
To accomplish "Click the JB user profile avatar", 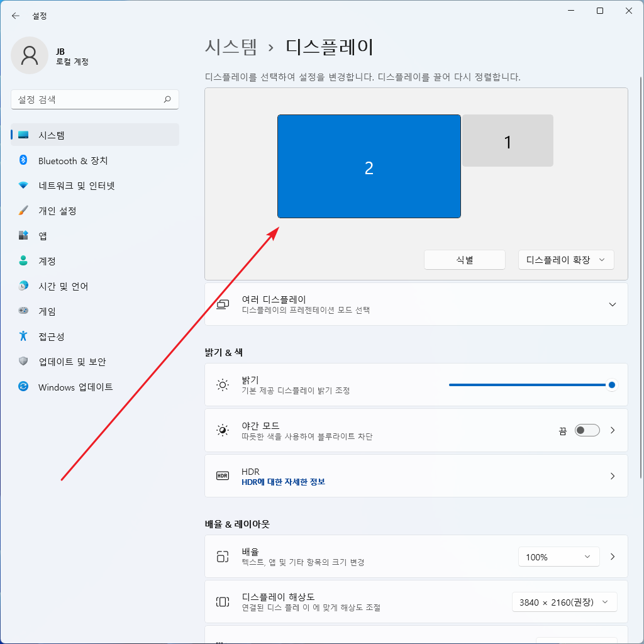I will (x=30, y=55).
